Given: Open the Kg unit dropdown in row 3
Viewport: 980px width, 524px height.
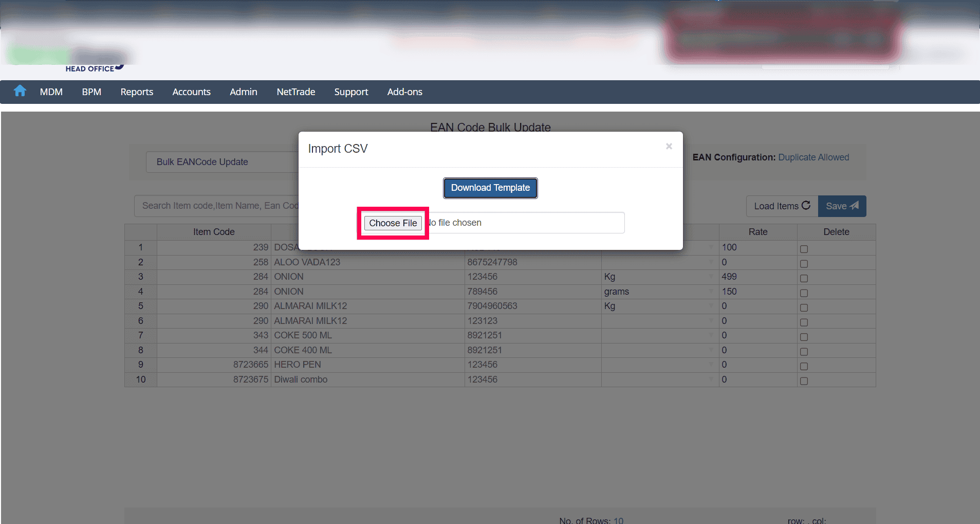Looking at the screenshot, I should 711,277.
